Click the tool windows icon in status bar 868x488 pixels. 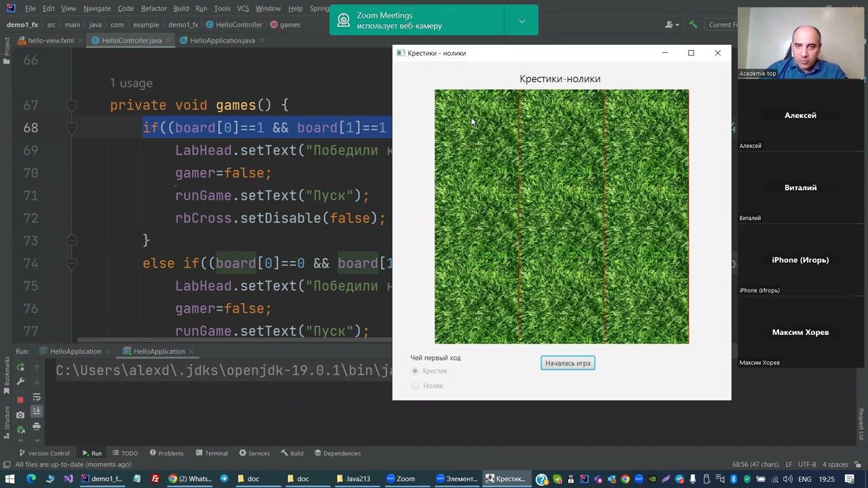point(7,464)
